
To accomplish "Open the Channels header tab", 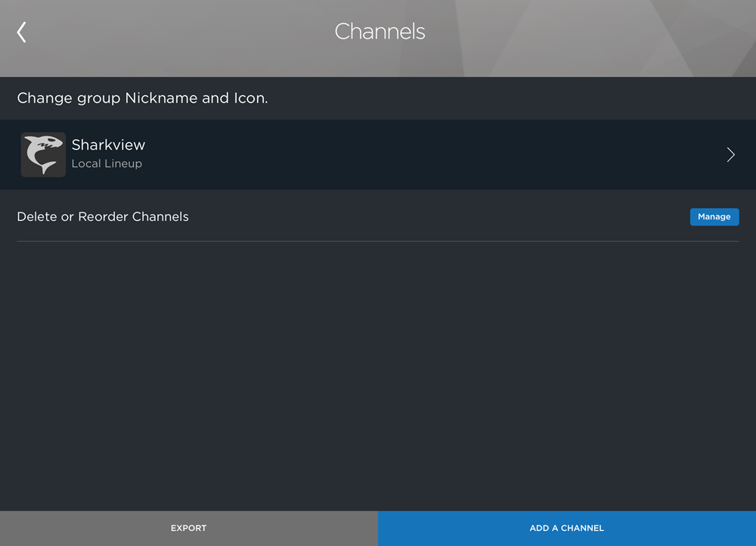I will [x=380, y=32].
